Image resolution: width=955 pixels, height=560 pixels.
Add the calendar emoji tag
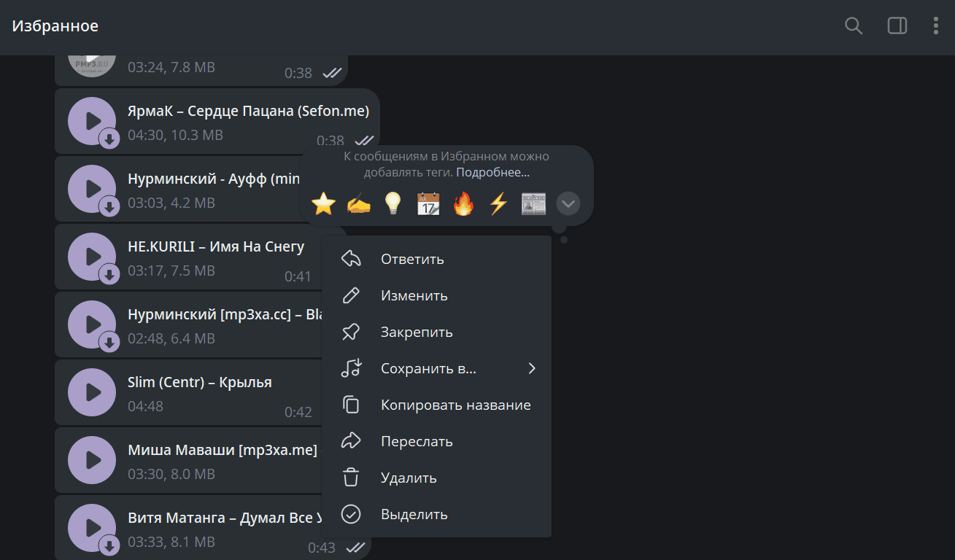click(428, 203)
